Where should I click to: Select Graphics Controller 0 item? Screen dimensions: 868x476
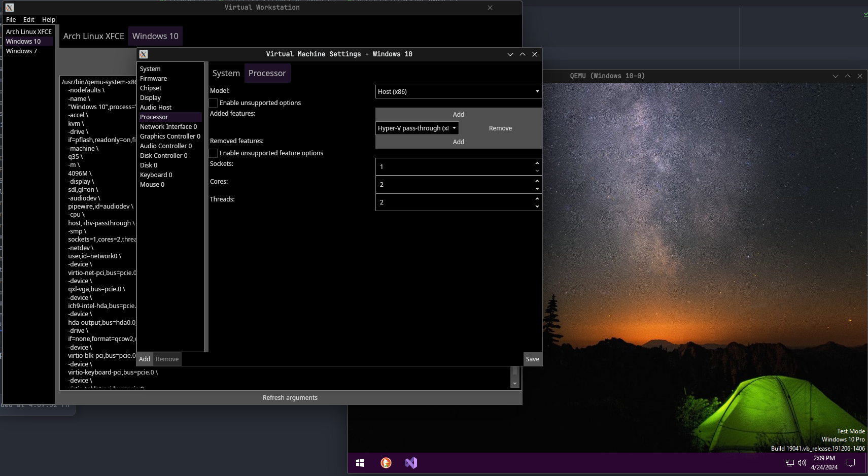tap(170, 137)
